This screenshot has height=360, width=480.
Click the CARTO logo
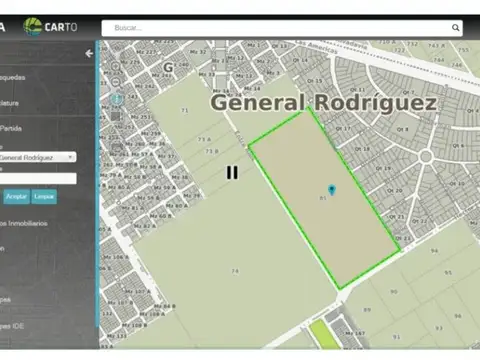click(x=51, y=27)
